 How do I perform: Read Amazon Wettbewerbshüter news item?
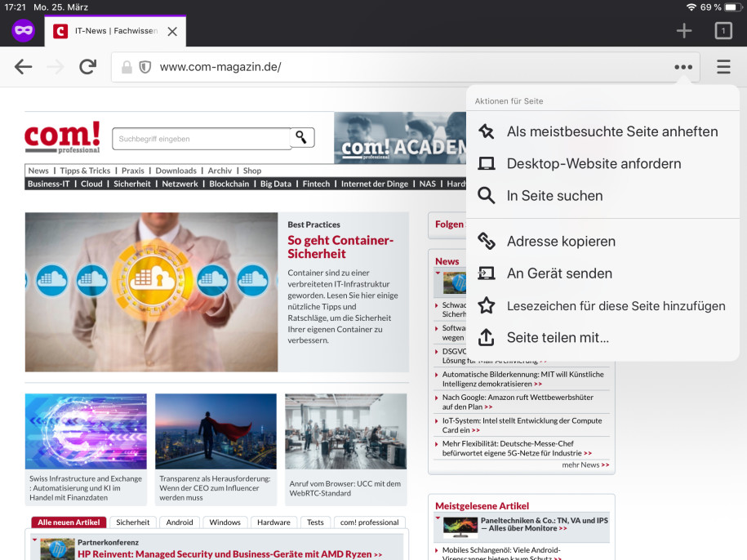click(x=518, y=402)
